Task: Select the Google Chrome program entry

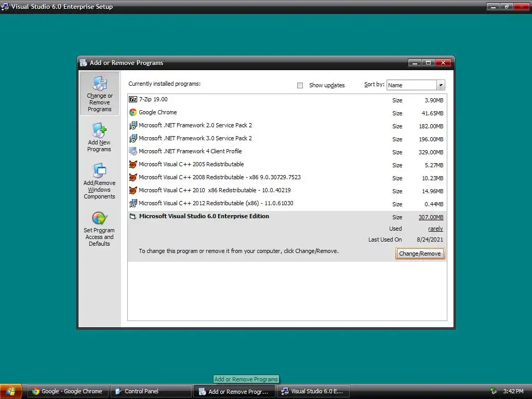Action: pos(287,113)
